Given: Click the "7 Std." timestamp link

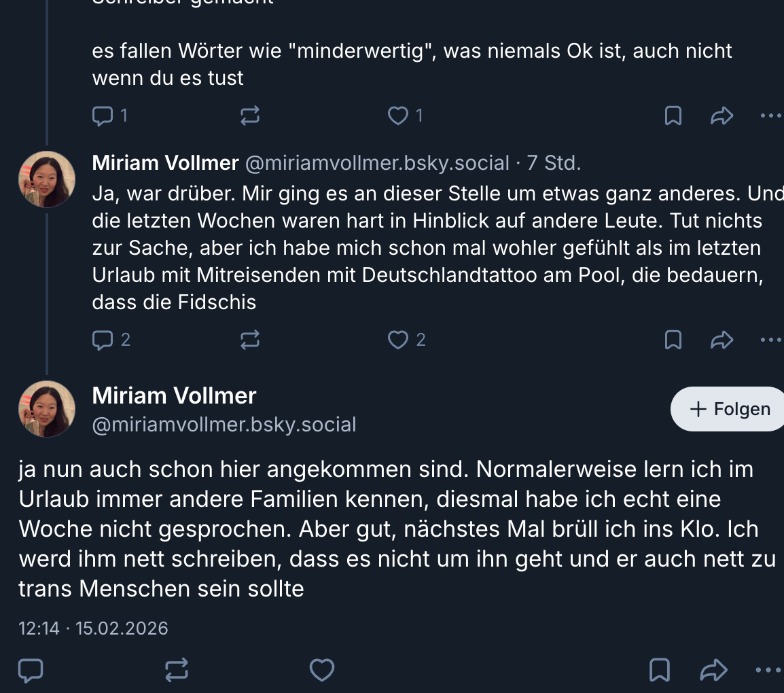Looking at the screenshot, I should (x=554, y=163).
